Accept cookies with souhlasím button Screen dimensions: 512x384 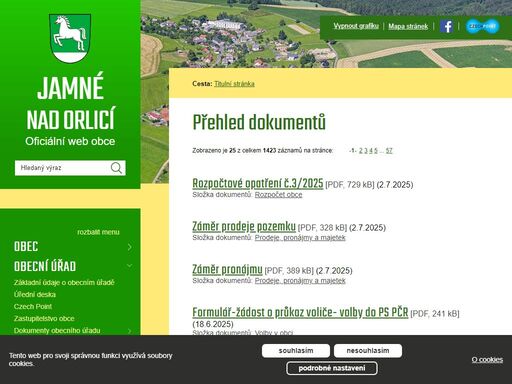296,351
